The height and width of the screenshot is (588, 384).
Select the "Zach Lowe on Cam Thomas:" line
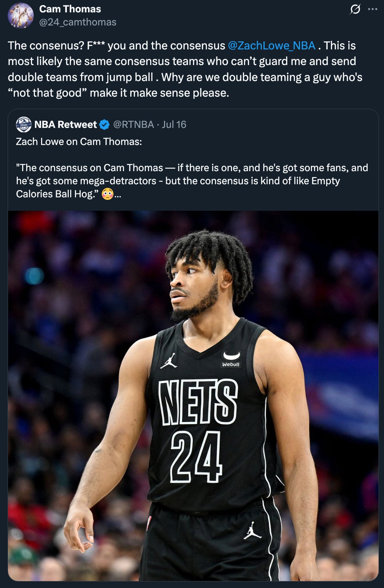pos(79,141)
